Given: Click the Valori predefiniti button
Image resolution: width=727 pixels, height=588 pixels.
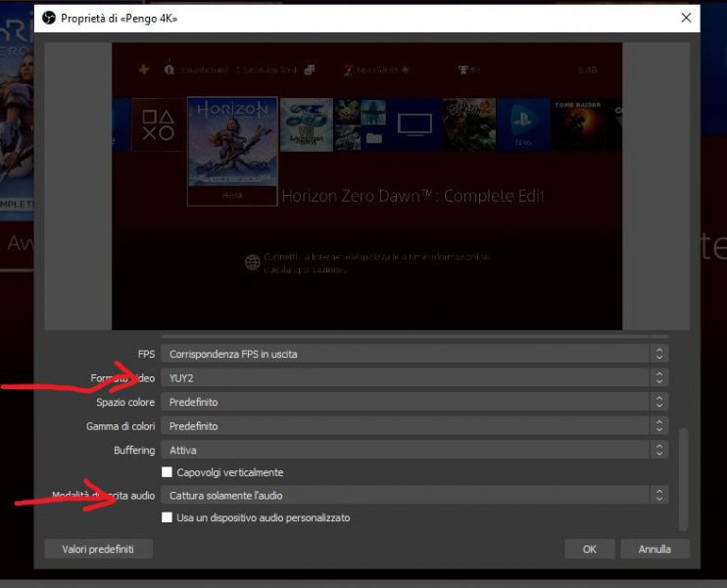Looking at the screenshot, I should [98, 549].
